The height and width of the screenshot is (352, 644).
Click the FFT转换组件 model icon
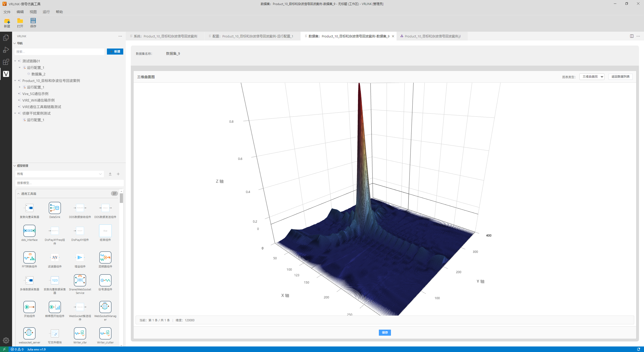29,257
